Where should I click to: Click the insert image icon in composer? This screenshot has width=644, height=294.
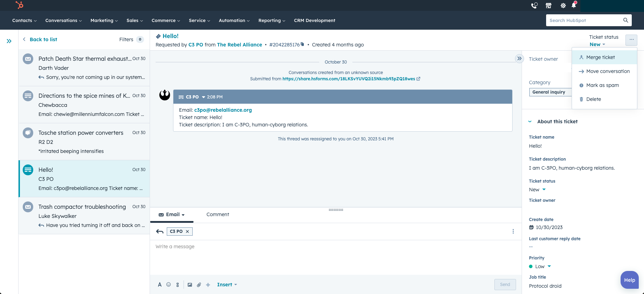(190, 285)
